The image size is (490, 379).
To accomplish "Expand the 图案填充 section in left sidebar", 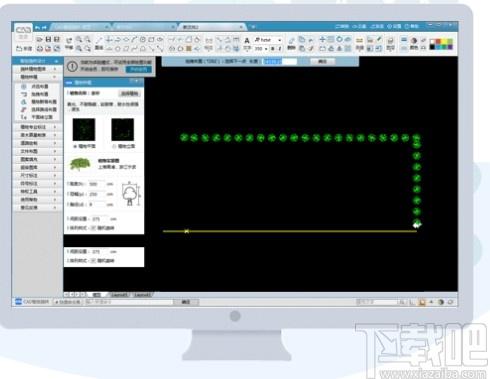I will [37, 159].
